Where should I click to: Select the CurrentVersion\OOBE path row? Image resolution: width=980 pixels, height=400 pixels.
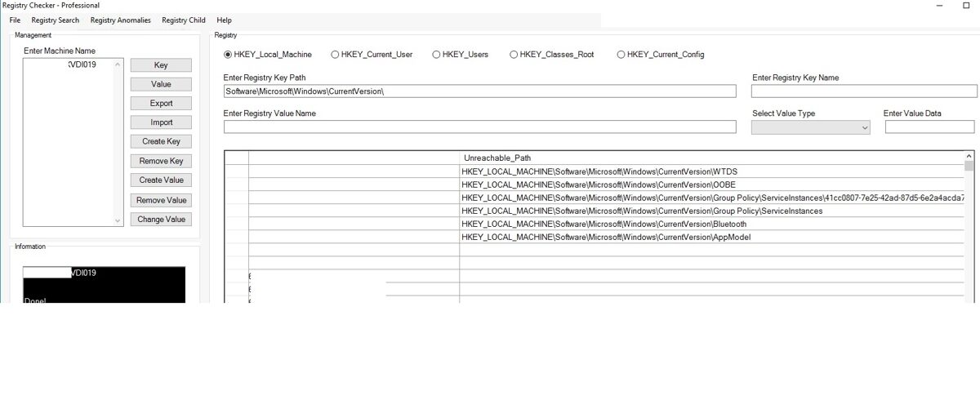click(x=711, y=184)
